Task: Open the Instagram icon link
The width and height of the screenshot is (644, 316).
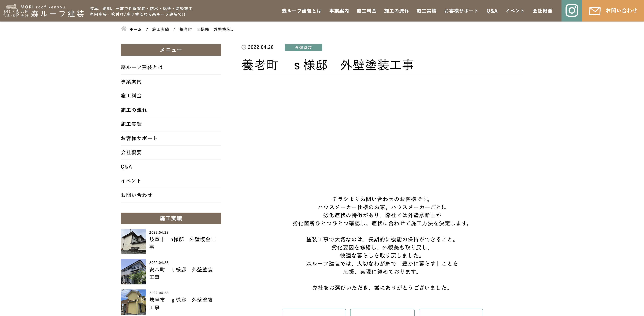Action: [x=572, y=11]
